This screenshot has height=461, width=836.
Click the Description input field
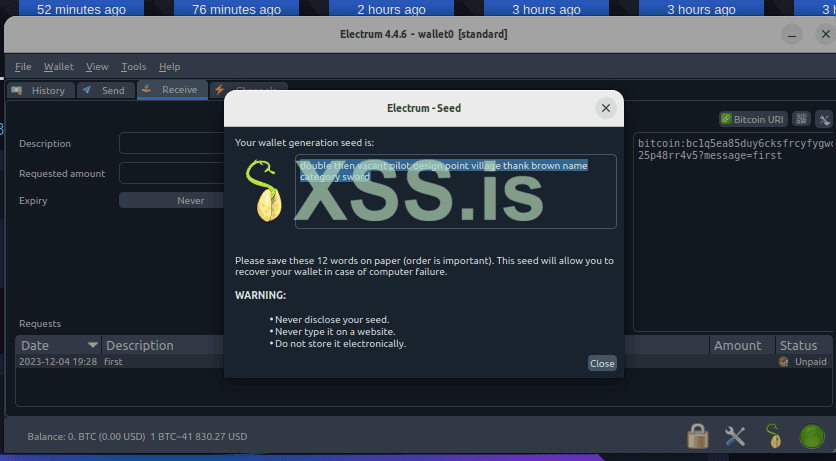[172, 143]
